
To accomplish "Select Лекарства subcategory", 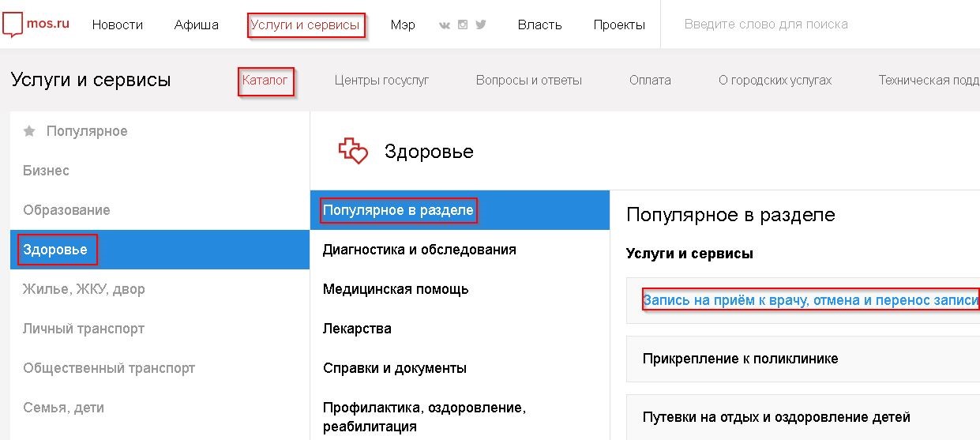I will (460, 329).
